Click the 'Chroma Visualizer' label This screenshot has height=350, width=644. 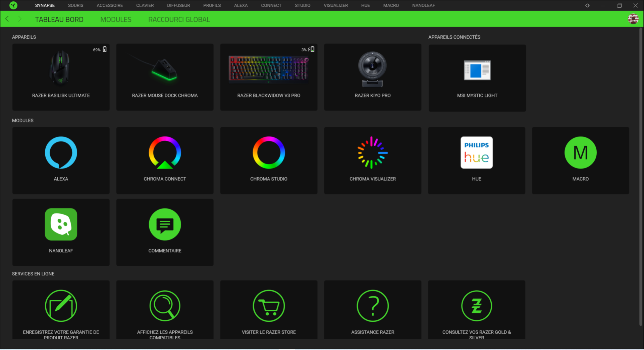tap(373, 179)
